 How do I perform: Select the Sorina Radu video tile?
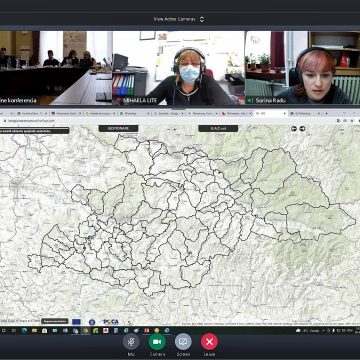click(x=303, y=68)
